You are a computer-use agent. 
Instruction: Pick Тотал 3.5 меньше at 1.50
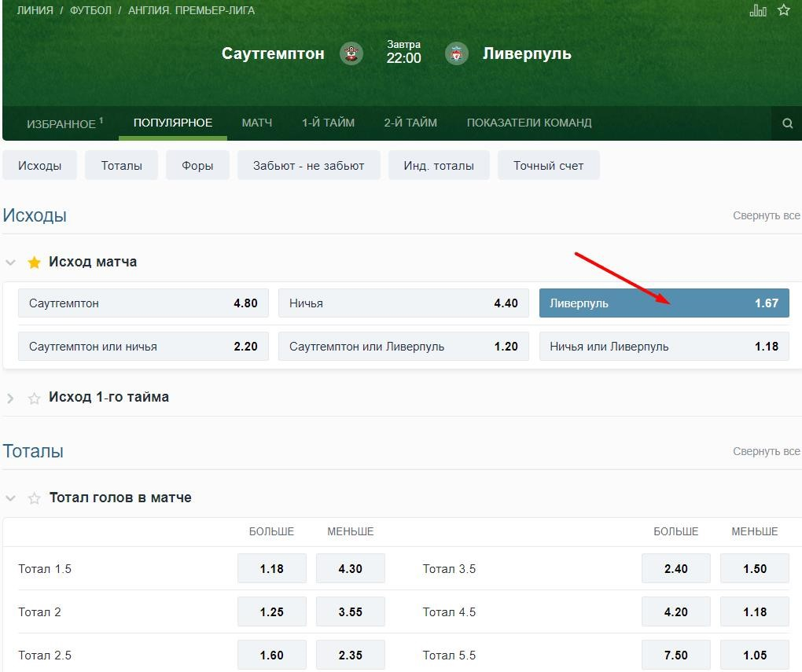[x=755, y=569]
